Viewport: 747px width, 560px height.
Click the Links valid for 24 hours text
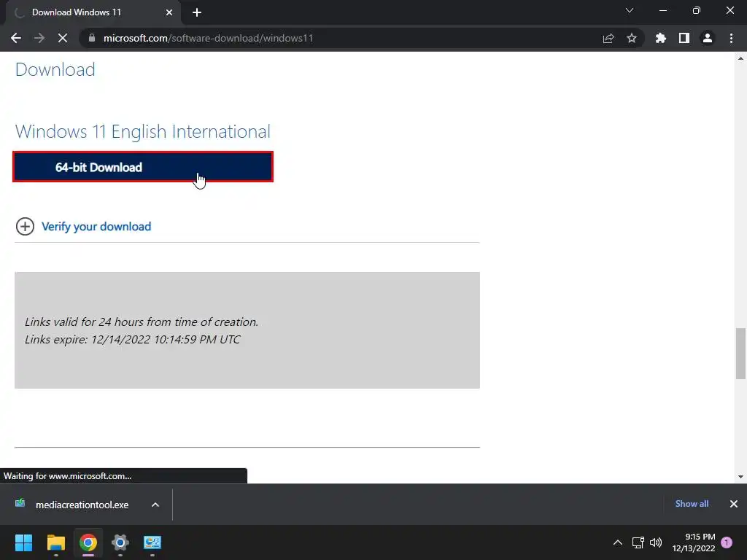click(x=142, y=322)
